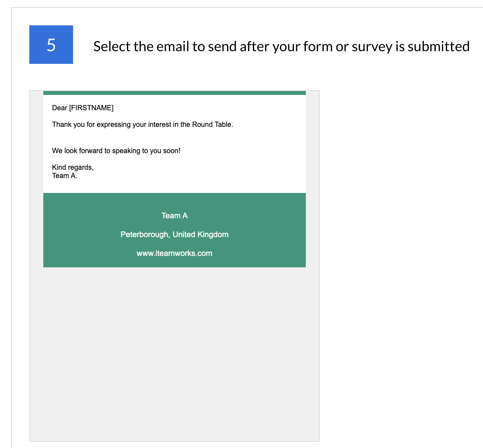Click the blue step 5 number badge
This screenshot has height=448, width=483.
coord(51,45)
